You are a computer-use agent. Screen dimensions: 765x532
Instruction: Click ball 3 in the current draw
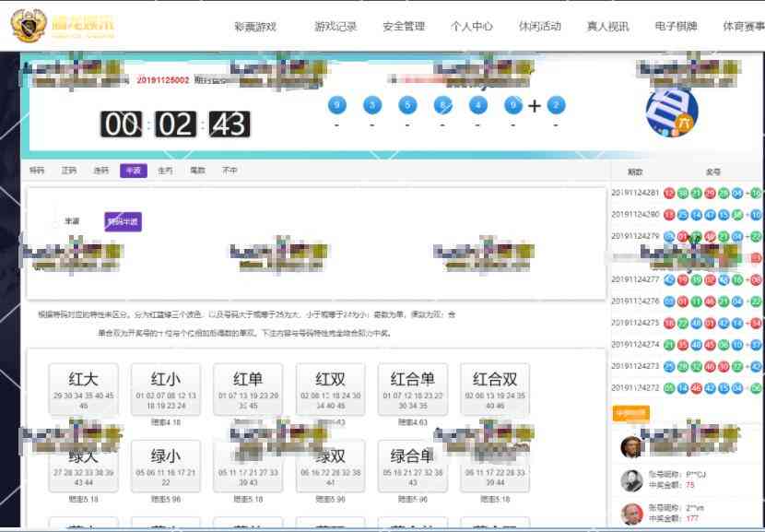pyautogui.click(x=372, y=105)
